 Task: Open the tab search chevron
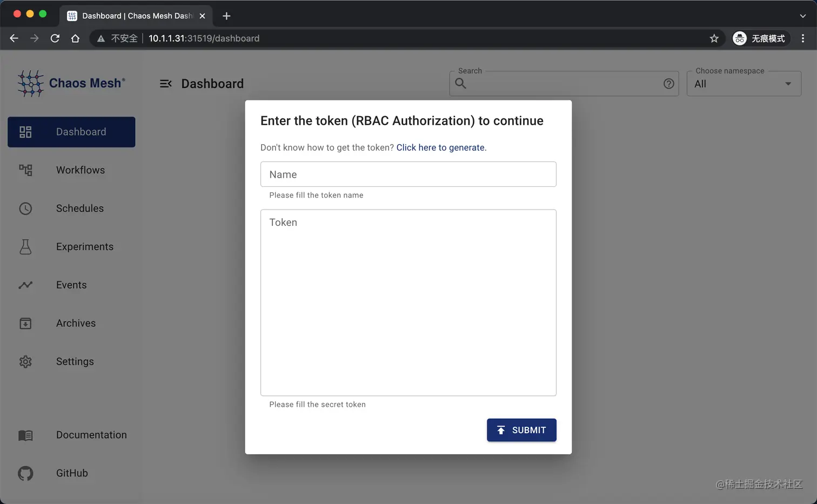click(x=803, y=16)
